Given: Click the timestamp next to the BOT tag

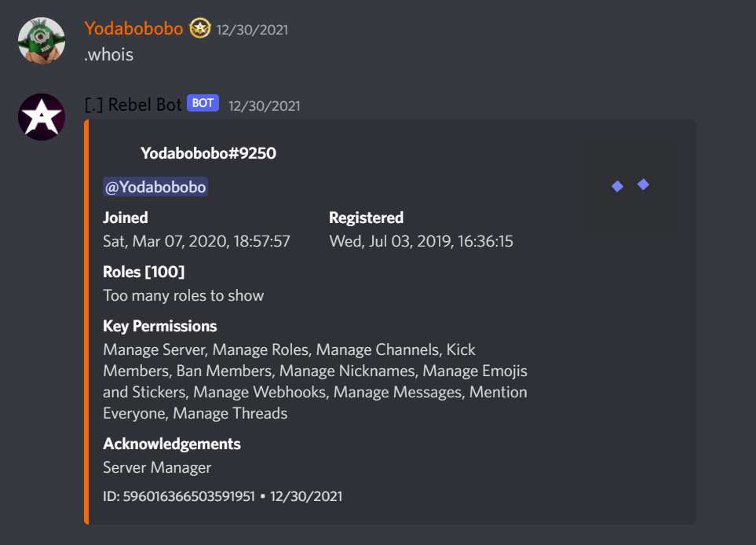Looking at the screenshot, I should click(x=265, y=106).
